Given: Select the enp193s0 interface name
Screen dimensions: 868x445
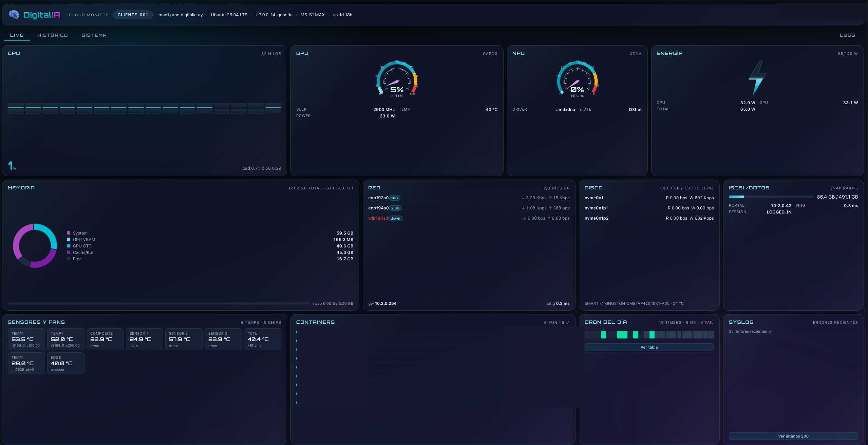Looking at the screenshot, I should click(x=378, y=198).
